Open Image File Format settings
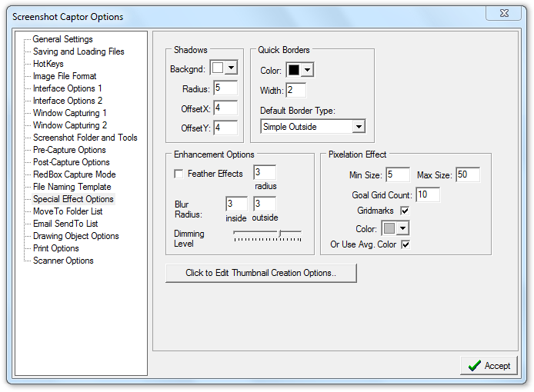 coord(65,76)
